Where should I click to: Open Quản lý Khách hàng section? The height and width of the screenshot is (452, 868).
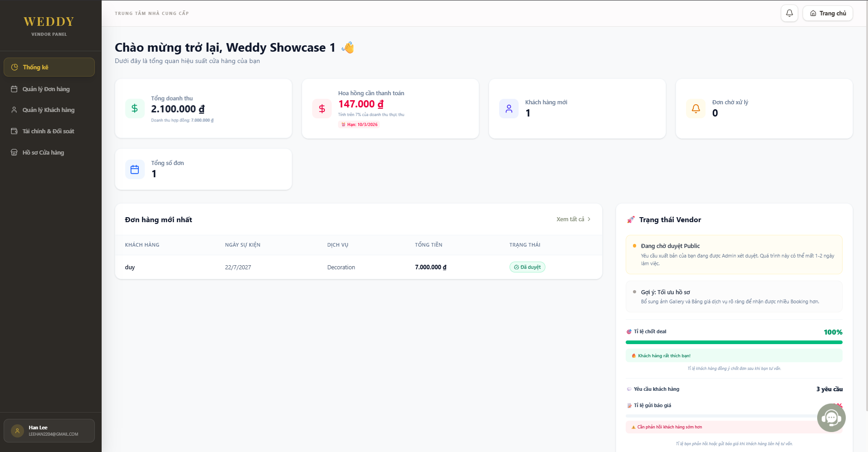click(x=49, y=110)
